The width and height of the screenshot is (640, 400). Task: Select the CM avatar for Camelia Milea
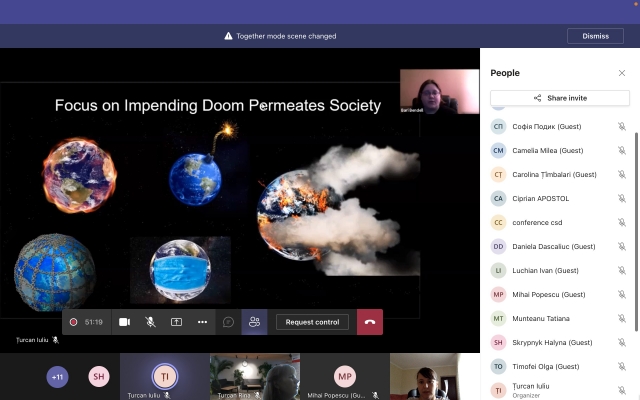[498, 151]
